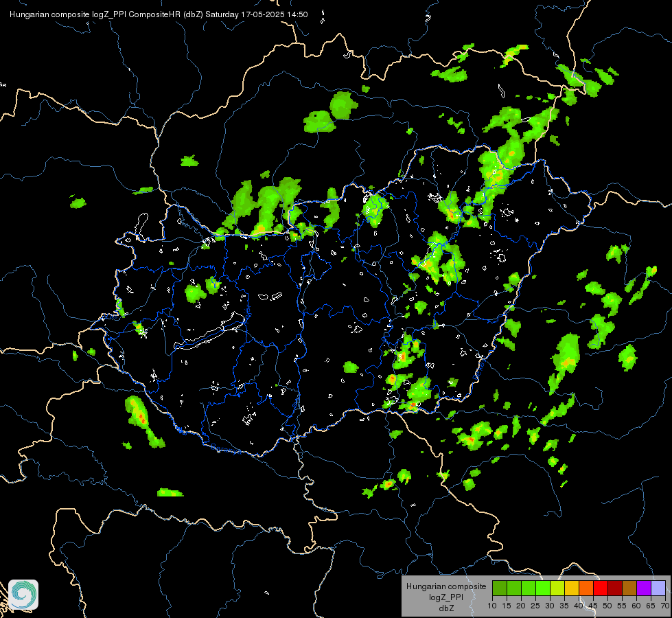This screenshot has height=618, width=672.
Task: Click the legend scale value 50
Action: coord(607,606)
